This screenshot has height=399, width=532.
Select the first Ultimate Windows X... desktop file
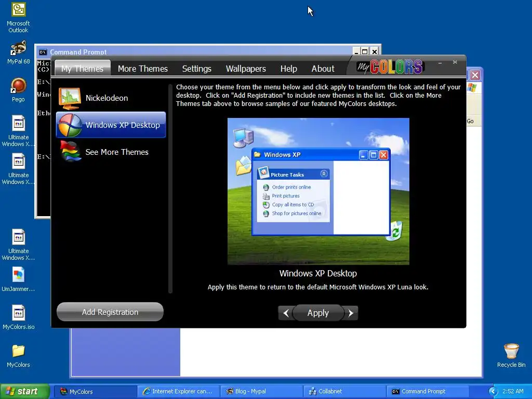point(18,131)
